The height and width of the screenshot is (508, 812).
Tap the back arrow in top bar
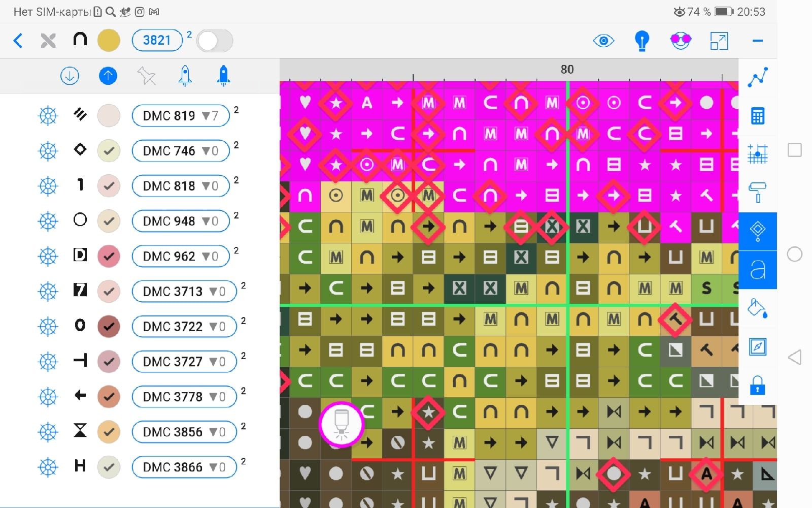[18, 41]
